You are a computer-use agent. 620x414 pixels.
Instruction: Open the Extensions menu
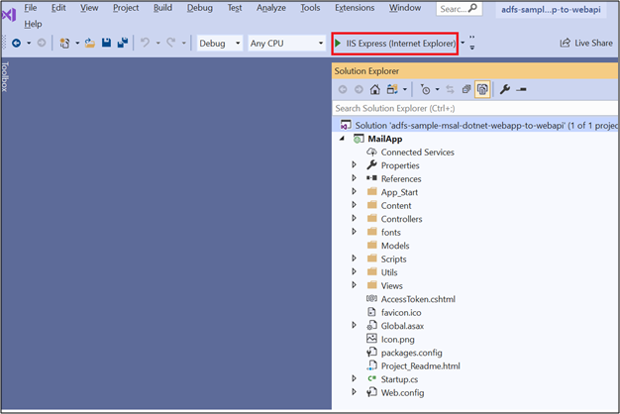pos(355,8)
